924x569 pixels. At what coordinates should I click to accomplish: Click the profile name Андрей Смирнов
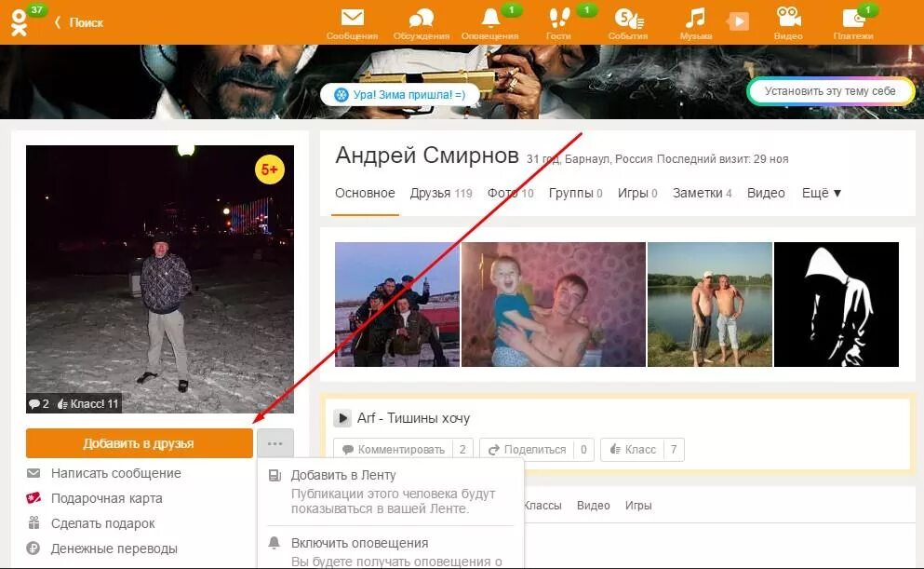(x=427, y=156)
